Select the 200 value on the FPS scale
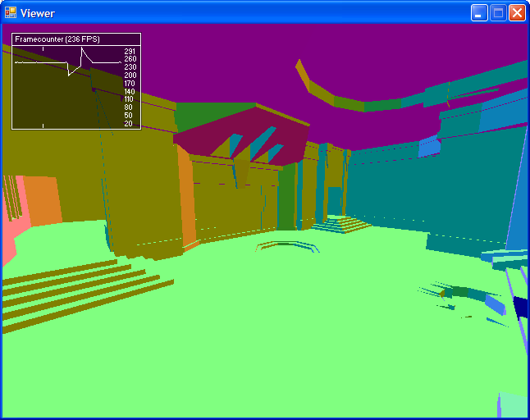This screenshot has height=420, width=530. (130, 75)
